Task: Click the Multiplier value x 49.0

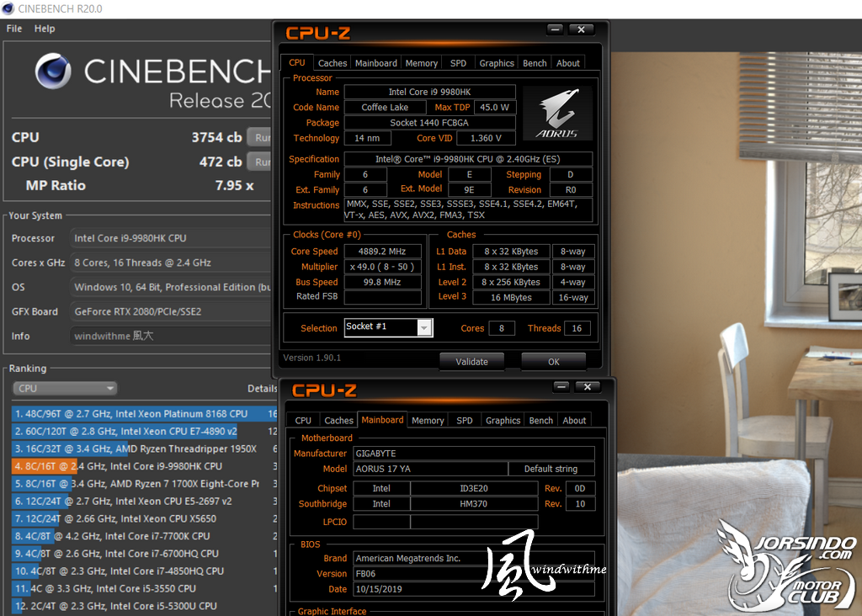Action: point(383,267)
